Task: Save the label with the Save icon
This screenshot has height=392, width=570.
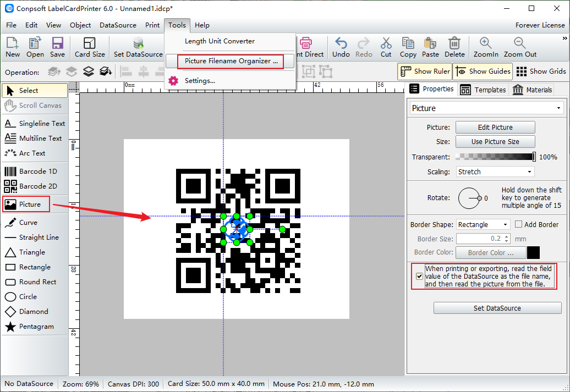Action: point(57,47)
